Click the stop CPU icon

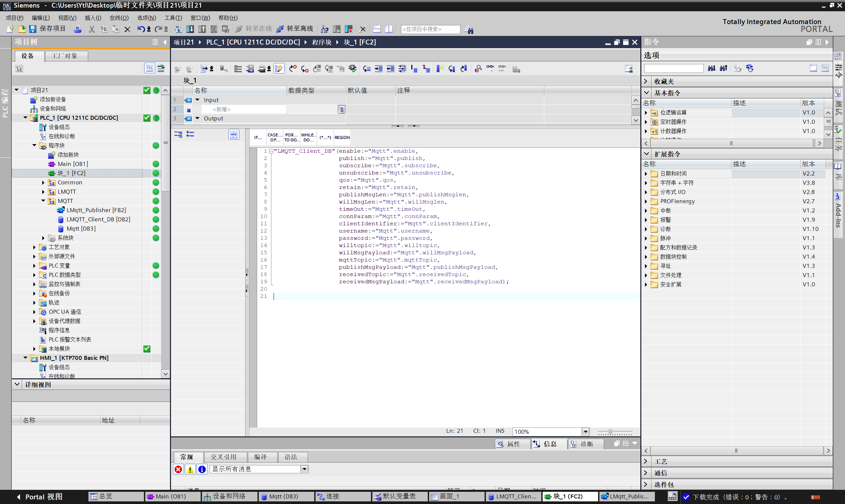pyautogui.click(x=349, y=29)
